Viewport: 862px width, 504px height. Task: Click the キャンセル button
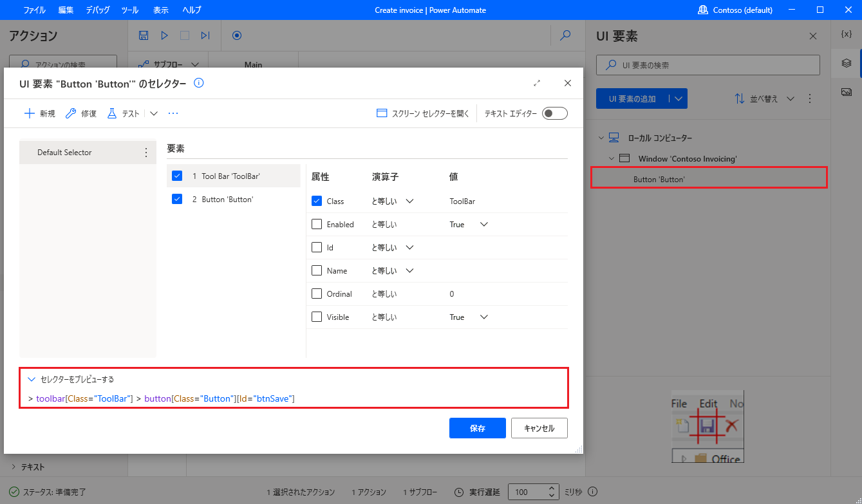[539, 428]
